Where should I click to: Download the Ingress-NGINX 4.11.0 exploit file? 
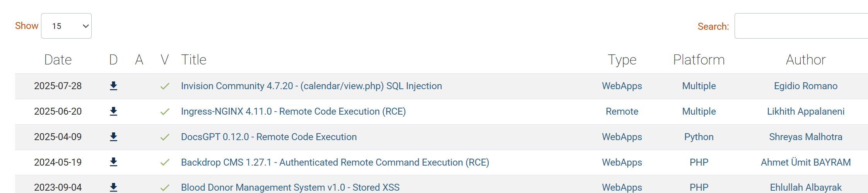[113, 111]
